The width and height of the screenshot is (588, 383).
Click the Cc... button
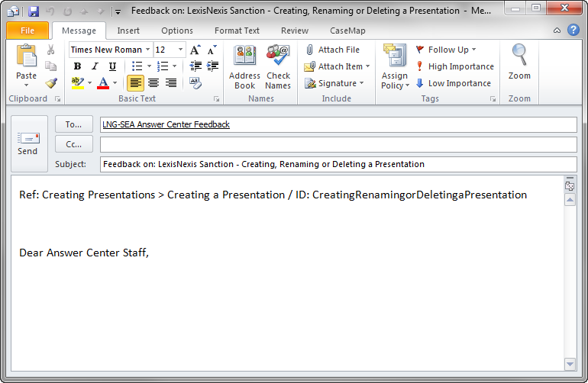pyautogui.click(x=74, y=144)
